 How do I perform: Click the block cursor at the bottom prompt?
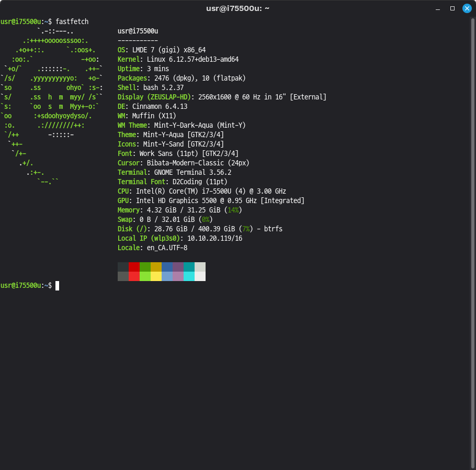(x=58, y=285)
